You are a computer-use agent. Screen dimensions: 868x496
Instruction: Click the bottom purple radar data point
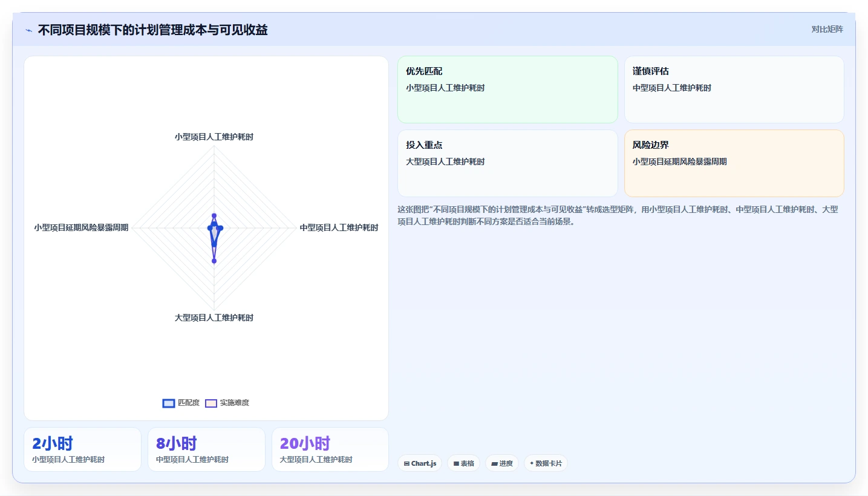(214, 261)
